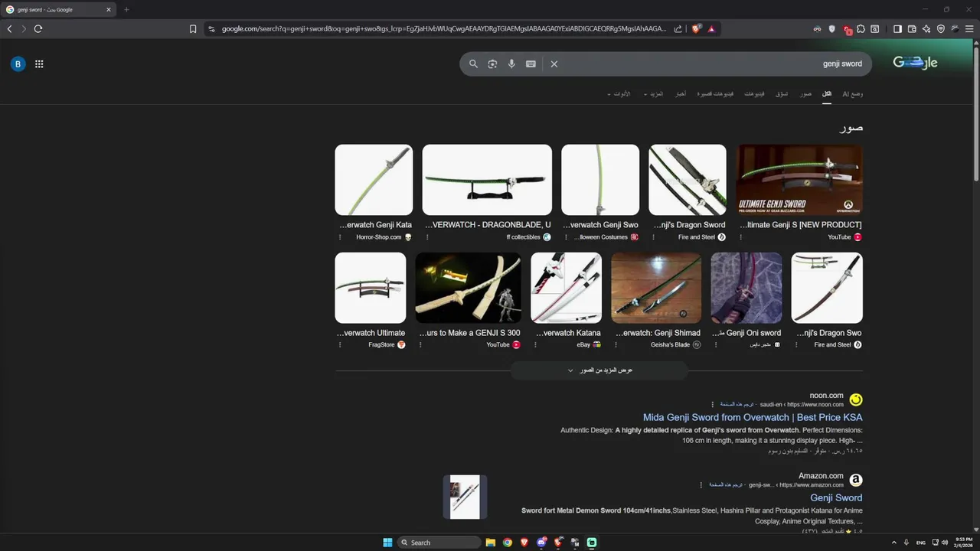Share this page via the share icon
Viewport: 980px width, 551px height.
[678, 29]
